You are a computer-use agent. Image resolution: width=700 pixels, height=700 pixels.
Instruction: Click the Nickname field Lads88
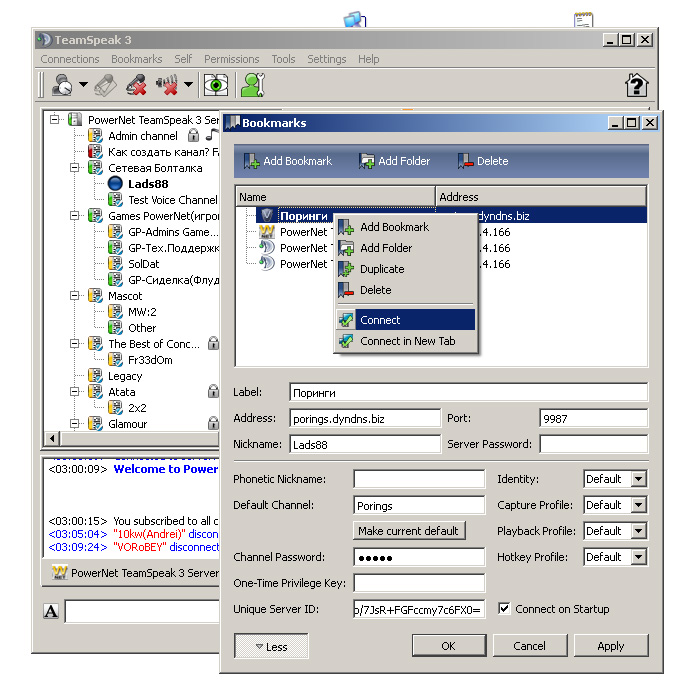[x=365, y=445]
